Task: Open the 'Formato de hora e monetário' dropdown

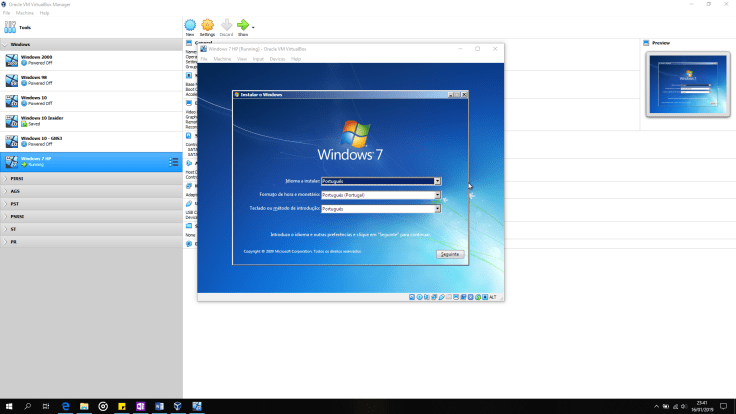Action: (437, 195)
